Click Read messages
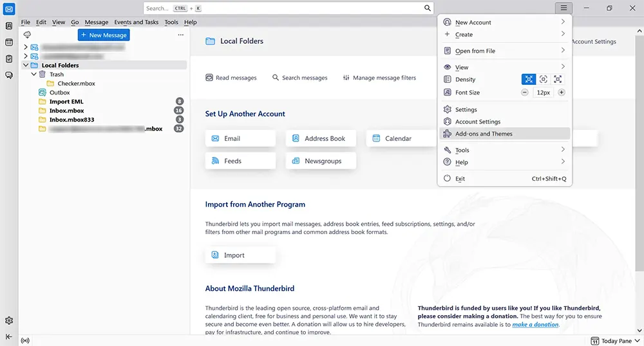This screenshot has height=346, width=644. [231, 77]
